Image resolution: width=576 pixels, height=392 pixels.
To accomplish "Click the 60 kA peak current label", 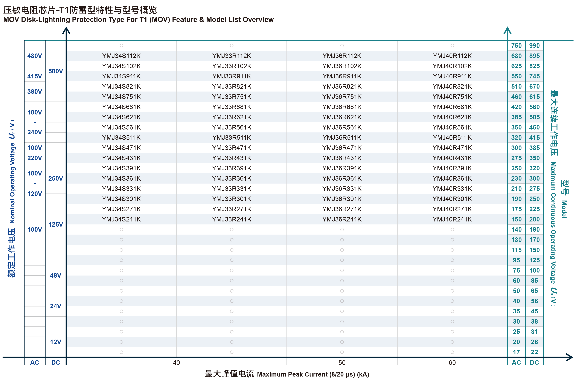I will coord(452,363).
